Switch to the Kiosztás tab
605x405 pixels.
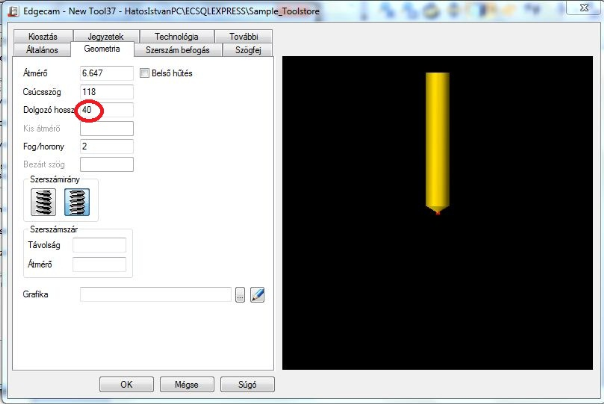click(x=43, y=37)
